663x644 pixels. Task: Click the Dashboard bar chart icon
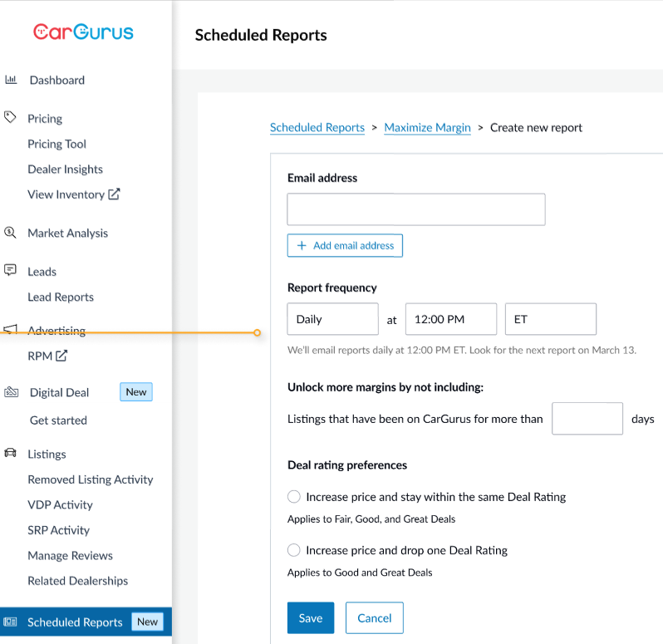(11, 80)
